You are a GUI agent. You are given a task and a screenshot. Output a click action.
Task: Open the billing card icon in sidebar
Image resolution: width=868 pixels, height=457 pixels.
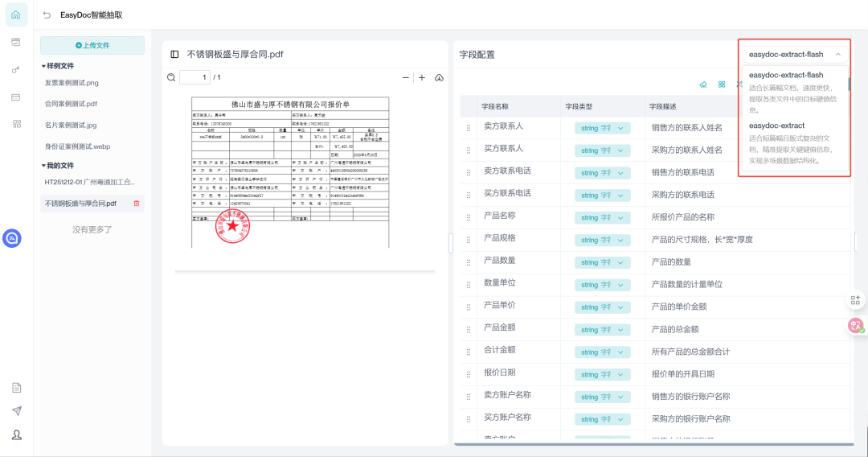coord(16,97)
